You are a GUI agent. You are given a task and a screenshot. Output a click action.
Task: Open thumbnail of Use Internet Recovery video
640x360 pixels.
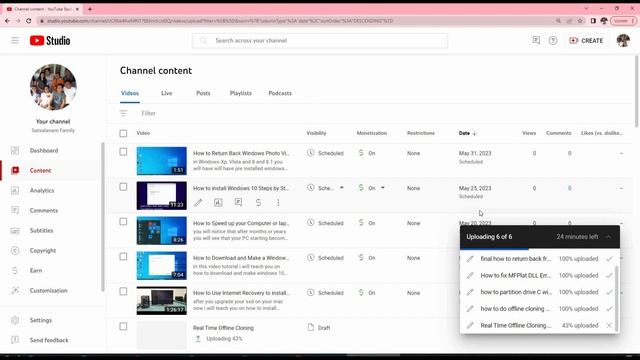(162, 300)
